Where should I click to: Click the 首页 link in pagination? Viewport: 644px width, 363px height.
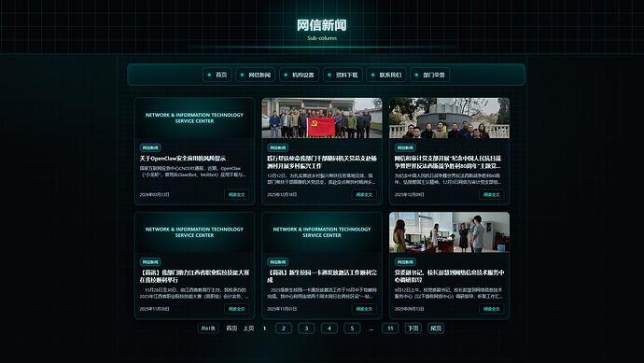click(x=231, y=328)
